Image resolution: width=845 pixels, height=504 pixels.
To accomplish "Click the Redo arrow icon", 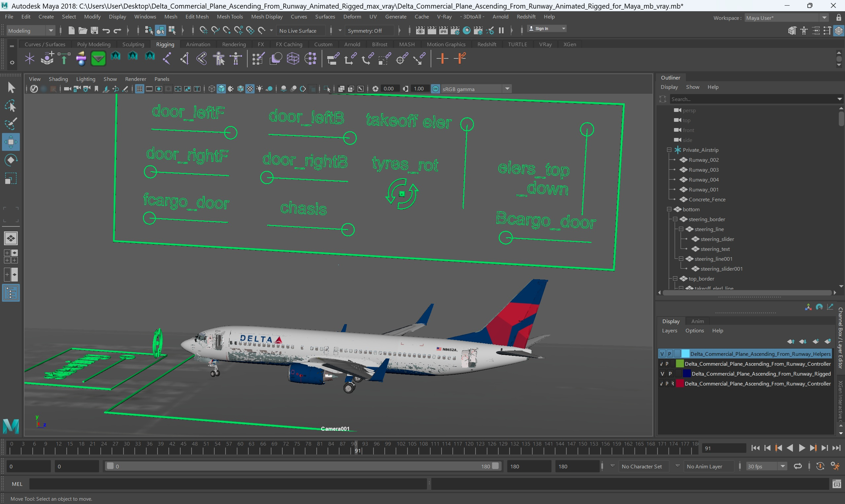I will tap(117, 31).
